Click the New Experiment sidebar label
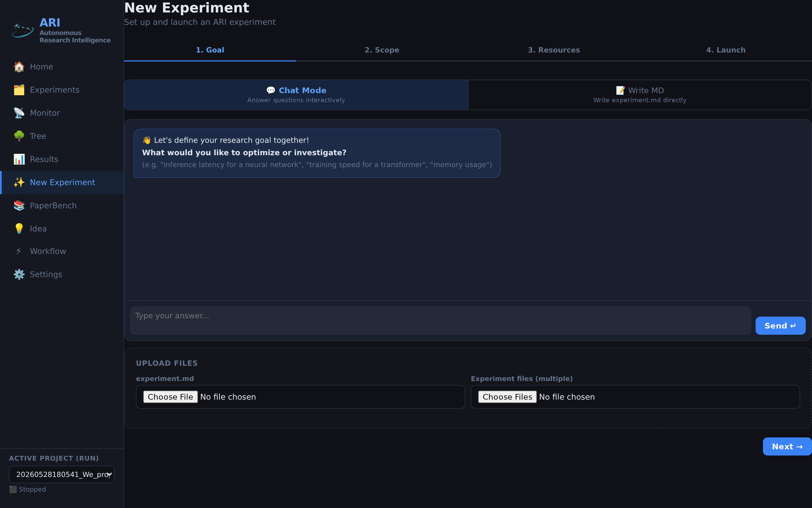The width and height of the screenshot is (812, 508). (x=62, y=182)
